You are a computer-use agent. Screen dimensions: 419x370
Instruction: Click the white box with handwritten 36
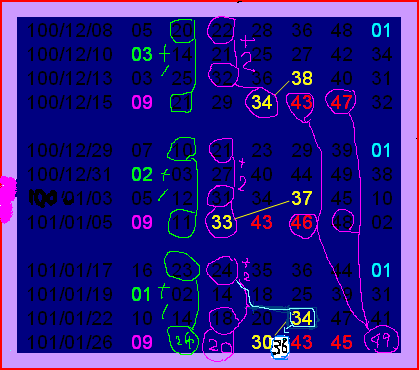pos(280,348)
